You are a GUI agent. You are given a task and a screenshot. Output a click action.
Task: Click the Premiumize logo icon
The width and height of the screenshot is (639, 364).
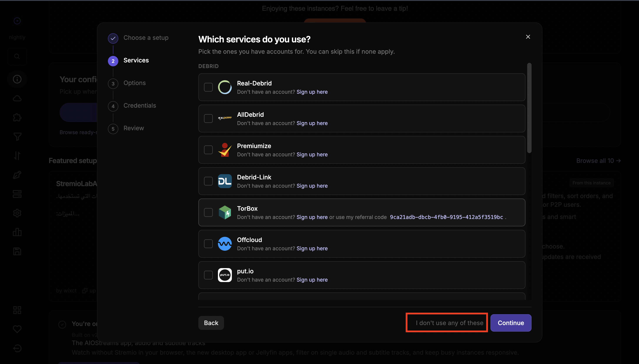225,150
